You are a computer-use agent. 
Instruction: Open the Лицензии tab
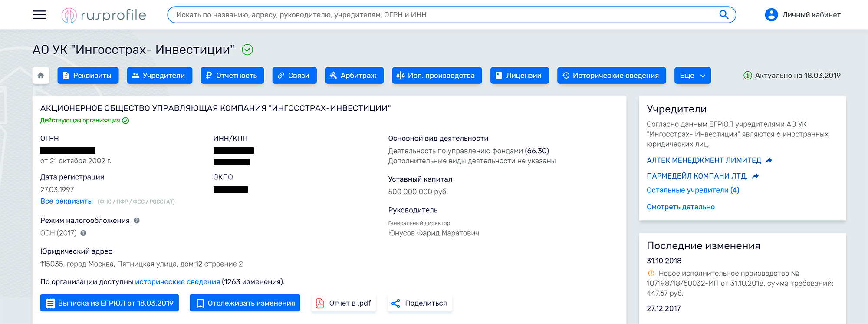point(519,75)
